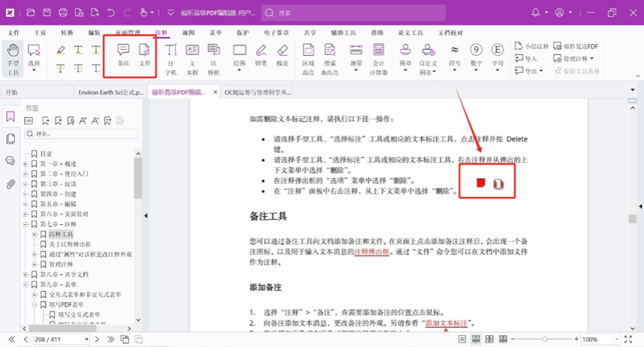Select the File attachment (文件) tool
This screenshot has width=644, height=347.
point(145,56)
